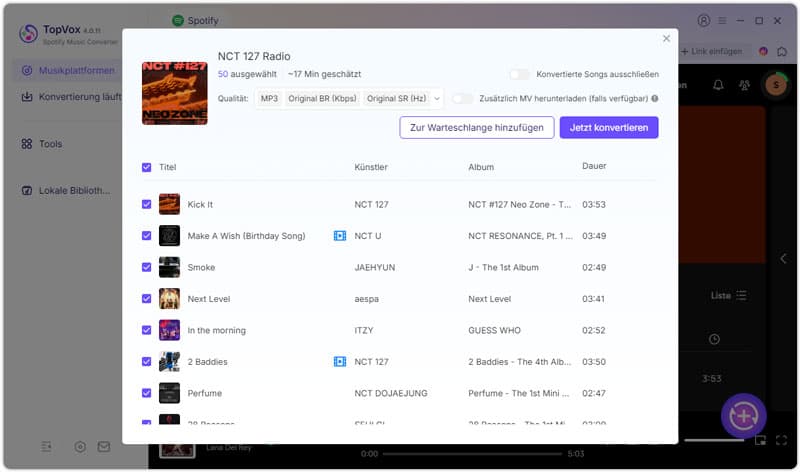This screenshot has width=800, height=472.
Task: Click the MP3 quality format tag
Action: 269,98
